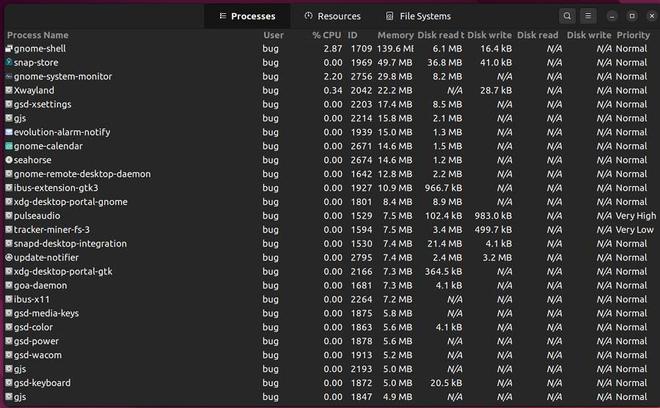
Task: Click the Xwayland process icon
Action: point(9,90)
